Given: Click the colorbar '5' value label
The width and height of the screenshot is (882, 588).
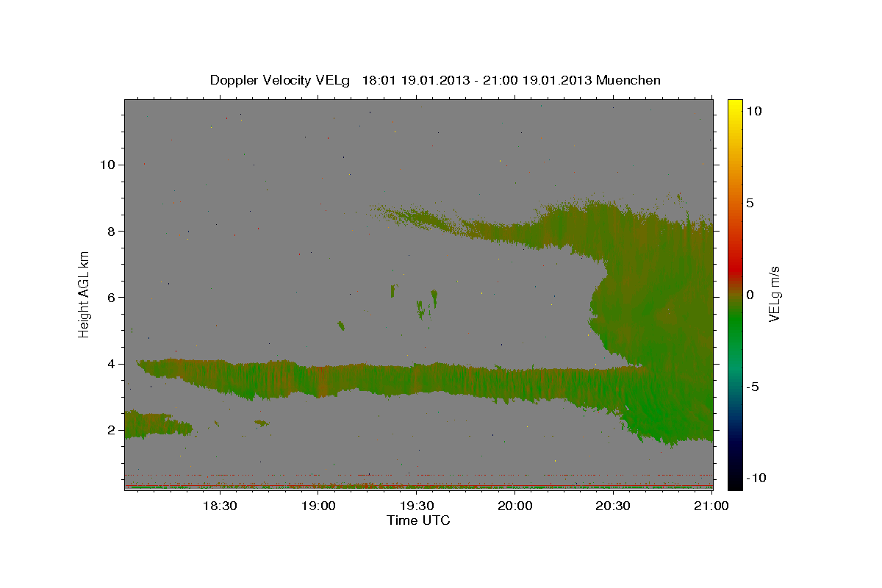Looking at the screenshot, I should point(750,203).
